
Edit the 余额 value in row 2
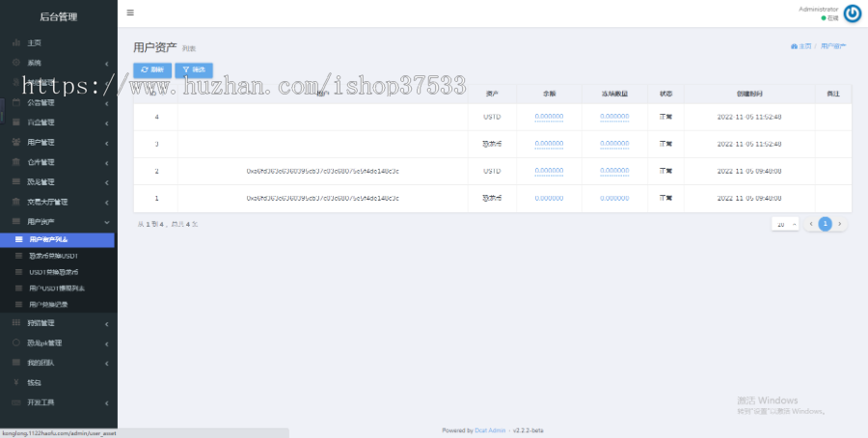pyautogui.click(x=549, y=171)
